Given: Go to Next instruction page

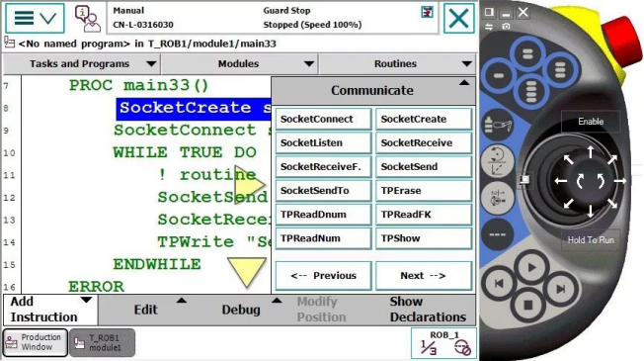Looking at the screenshot, I should click(x=424, y=276).
